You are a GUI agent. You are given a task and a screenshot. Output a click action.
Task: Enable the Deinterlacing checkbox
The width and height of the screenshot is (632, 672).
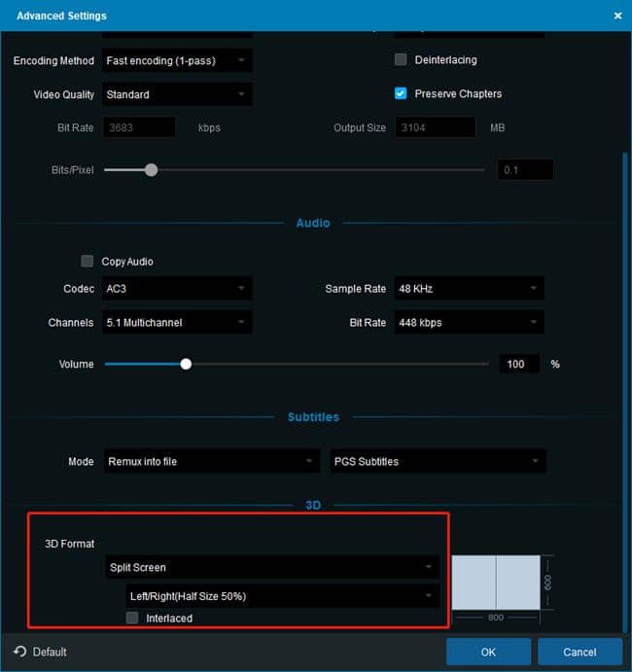(401, 59)
